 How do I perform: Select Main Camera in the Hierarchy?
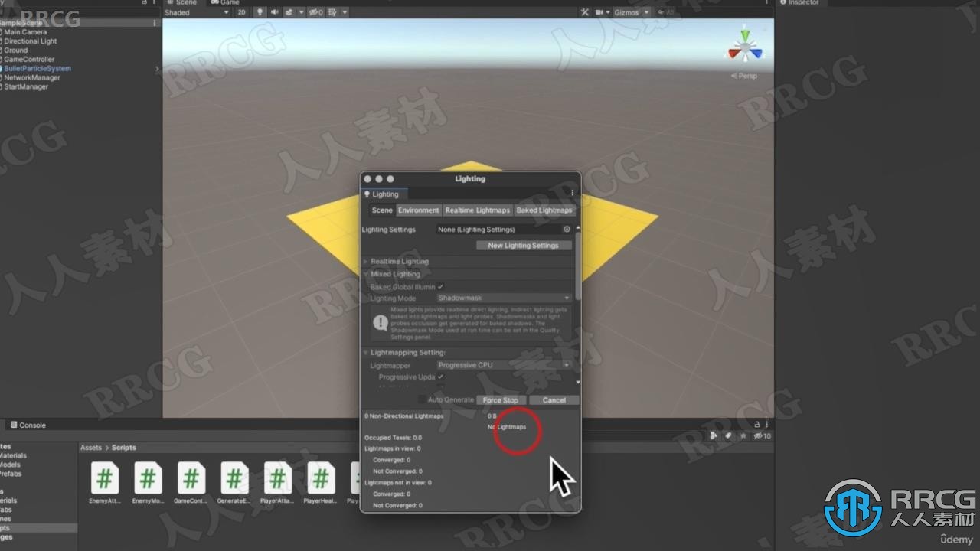(x=25, y=32)
